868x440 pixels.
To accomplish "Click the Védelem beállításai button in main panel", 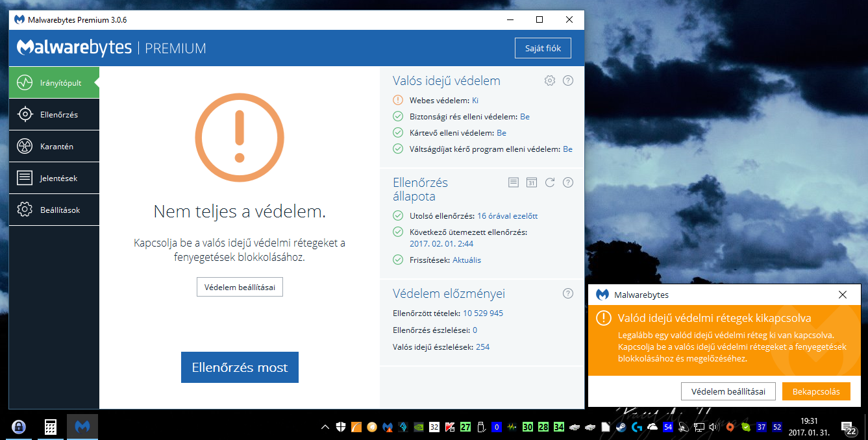I will (240, 287).
